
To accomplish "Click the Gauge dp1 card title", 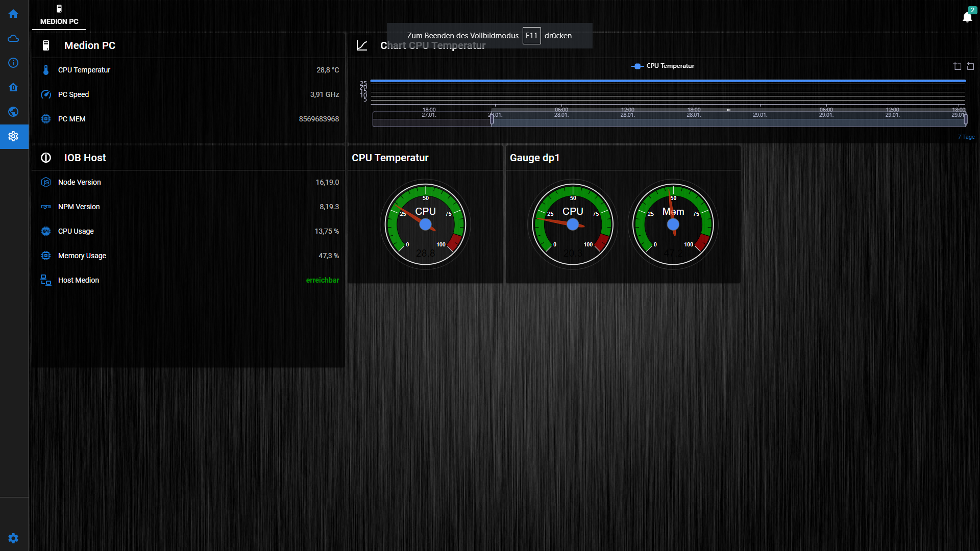I will pyautogui.click(x=534, y=158).
